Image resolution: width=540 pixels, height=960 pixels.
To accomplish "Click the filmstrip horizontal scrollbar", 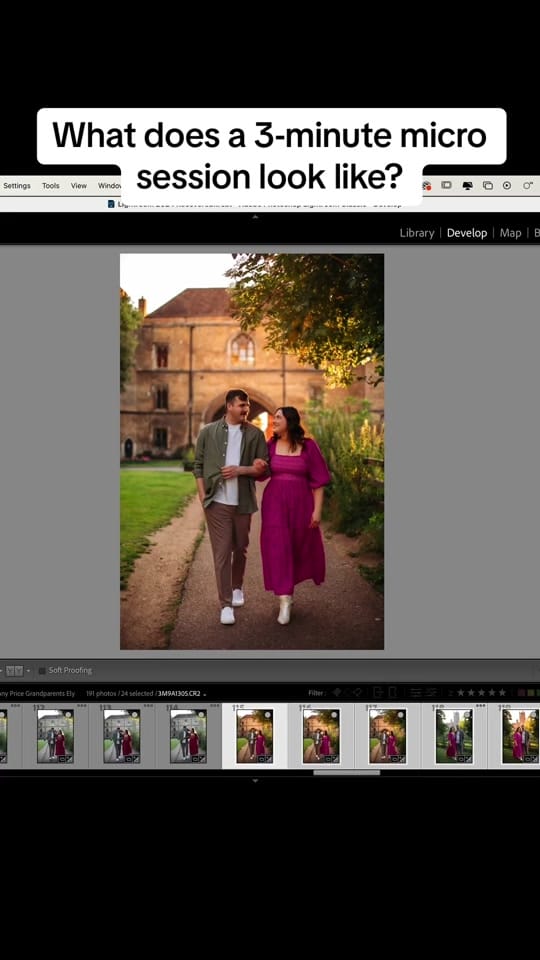I will tap(347, 773).
